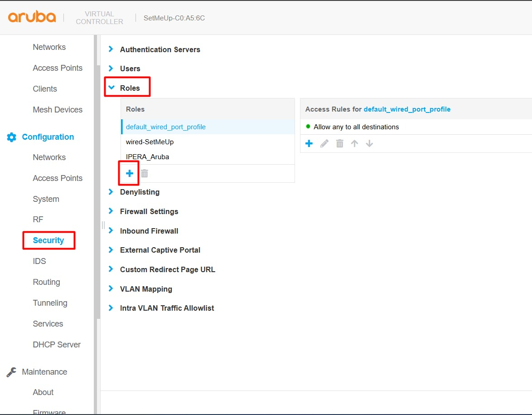
Task: Open Mesh Devices in the sidebar
Action: coord(58,110)
